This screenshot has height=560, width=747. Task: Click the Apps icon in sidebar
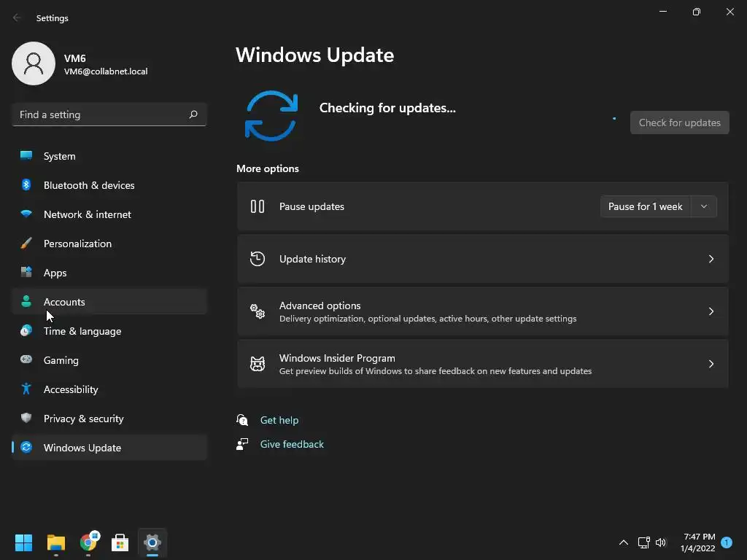[26, 273]
